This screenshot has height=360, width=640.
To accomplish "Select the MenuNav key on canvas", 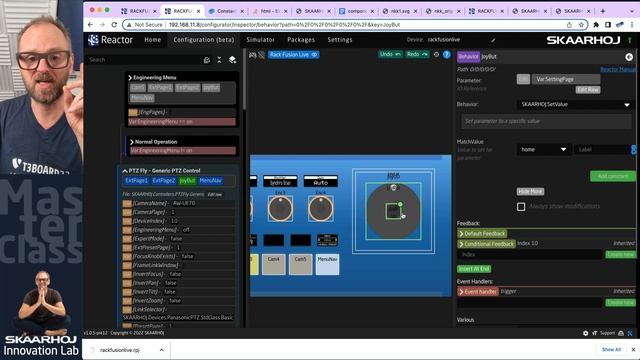I will pos(327,264).
